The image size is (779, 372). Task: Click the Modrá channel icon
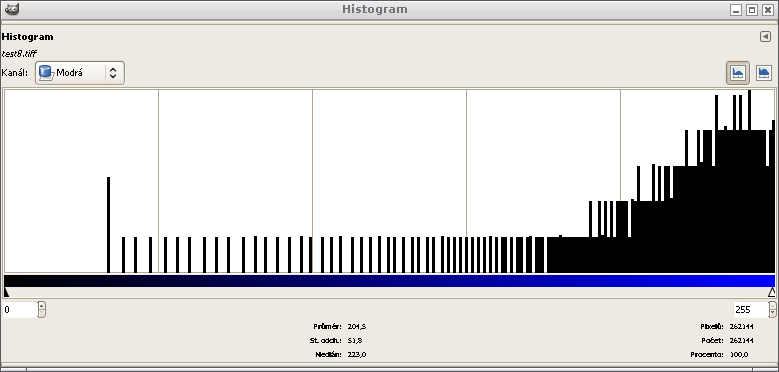coord(46,73)
